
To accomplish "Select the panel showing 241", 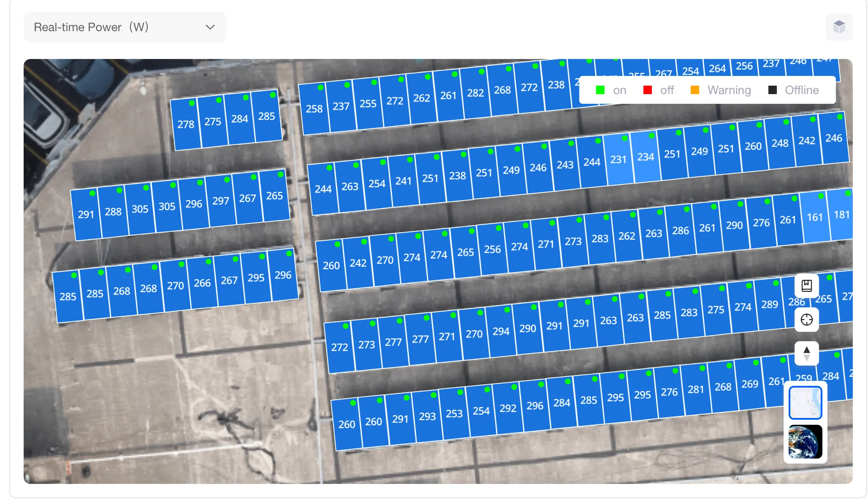I will (x=403, y=181).
